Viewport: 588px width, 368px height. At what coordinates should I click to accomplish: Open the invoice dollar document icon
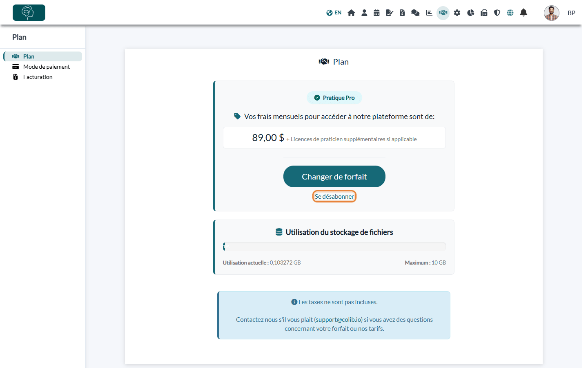(x=402, y=13)
